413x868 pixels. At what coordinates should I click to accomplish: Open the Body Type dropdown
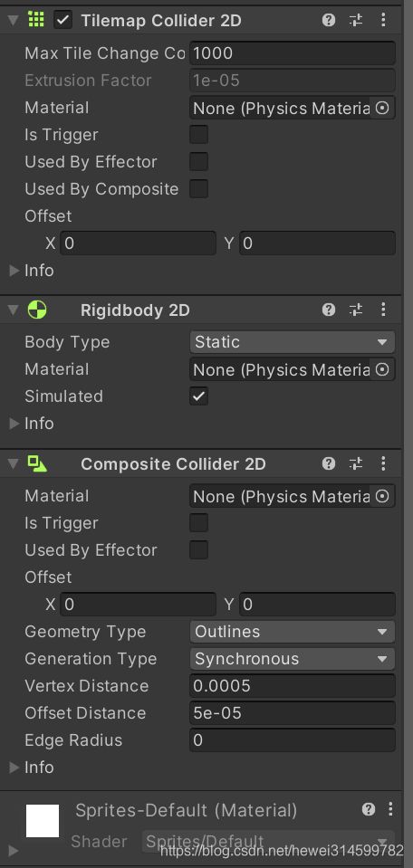click(293, 342)
